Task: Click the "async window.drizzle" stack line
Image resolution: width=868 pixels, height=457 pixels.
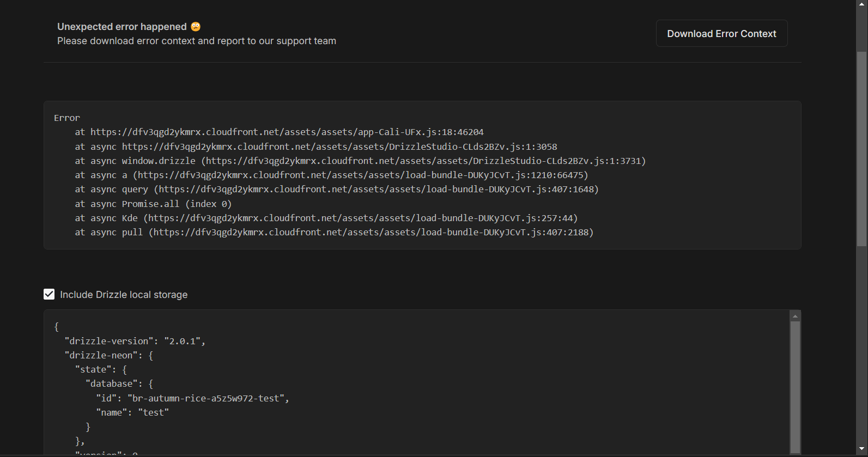Action: [360, 161]
